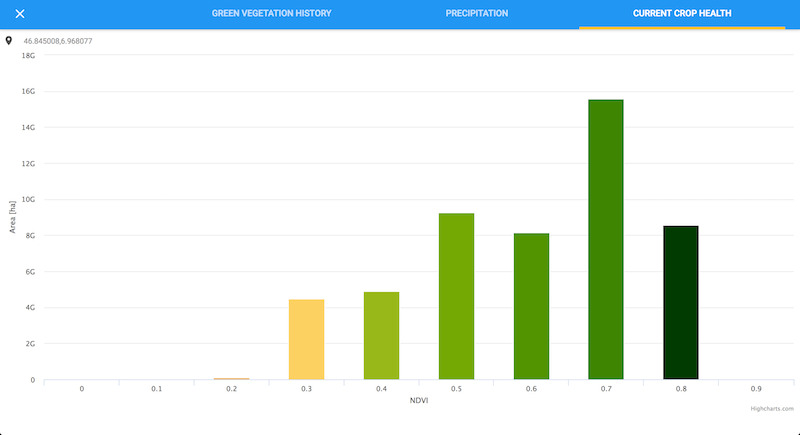Open the Precipitation tab
Viewport: 800px width, 435px height.
(477, 14)
